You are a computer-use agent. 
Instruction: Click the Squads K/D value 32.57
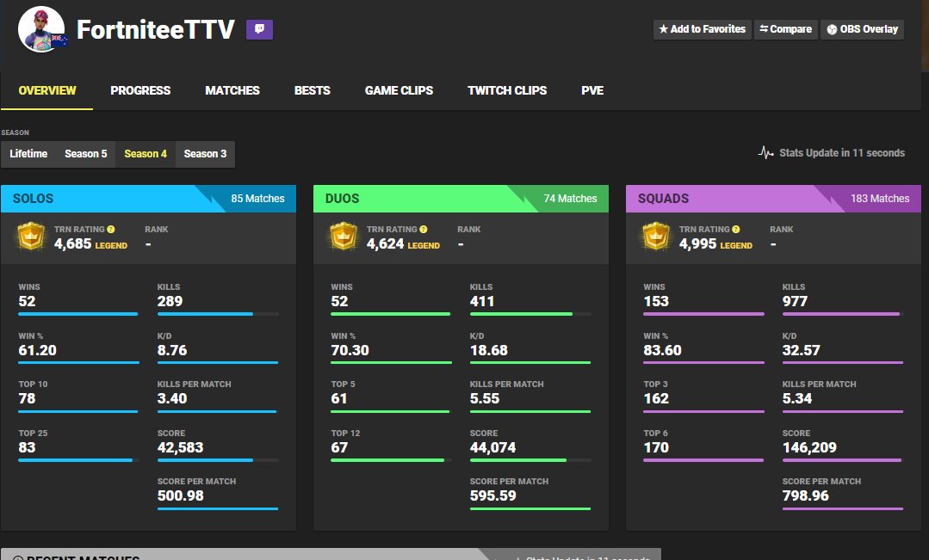(801, 350)
